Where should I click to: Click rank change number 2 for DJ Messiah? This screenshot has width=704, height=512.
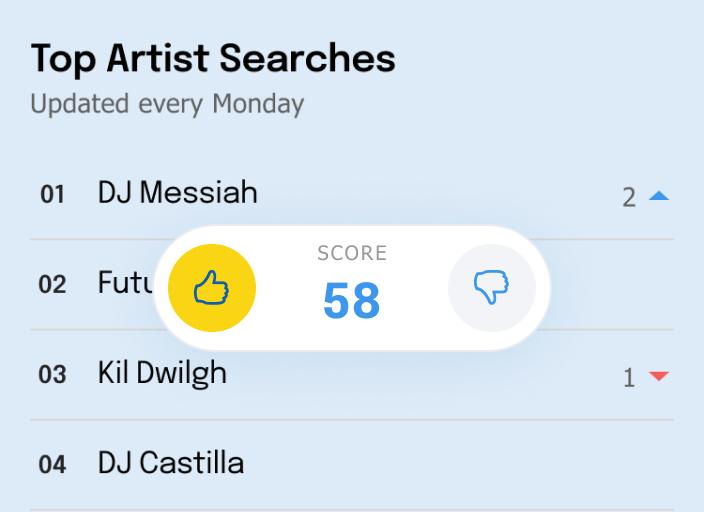tap(629, 197)
